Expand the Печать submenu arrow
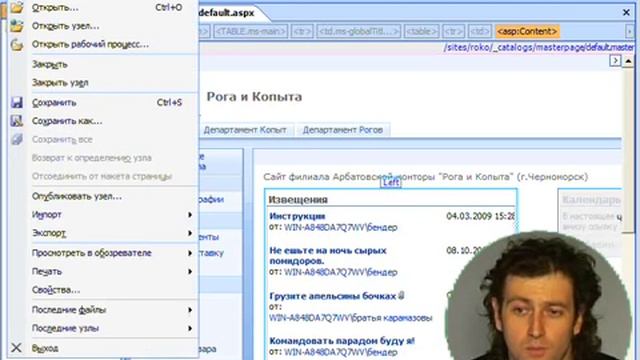Viewport: 640px width, 360px height. click(x=190, y=271)
